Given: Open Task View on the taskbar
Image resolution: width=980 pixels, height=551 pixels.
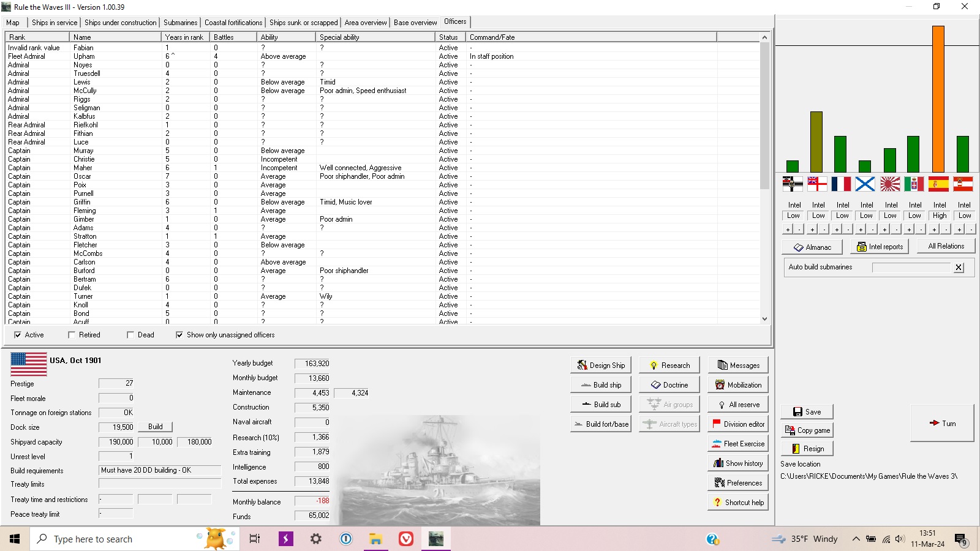Looking at the screenshot, I should tap(255, 539).
